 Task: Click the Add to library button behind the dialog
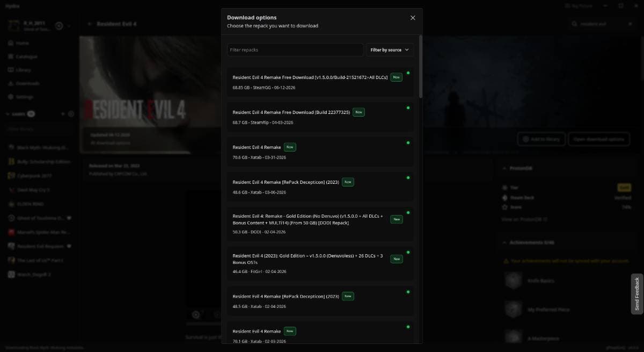[x=541, y=139]
